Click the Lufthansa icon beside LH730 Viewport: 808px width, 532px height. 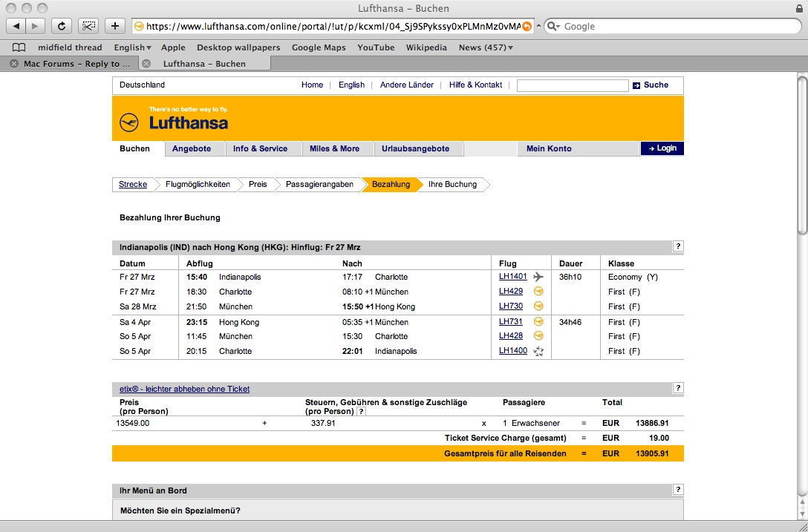click(x=538, y=306)
